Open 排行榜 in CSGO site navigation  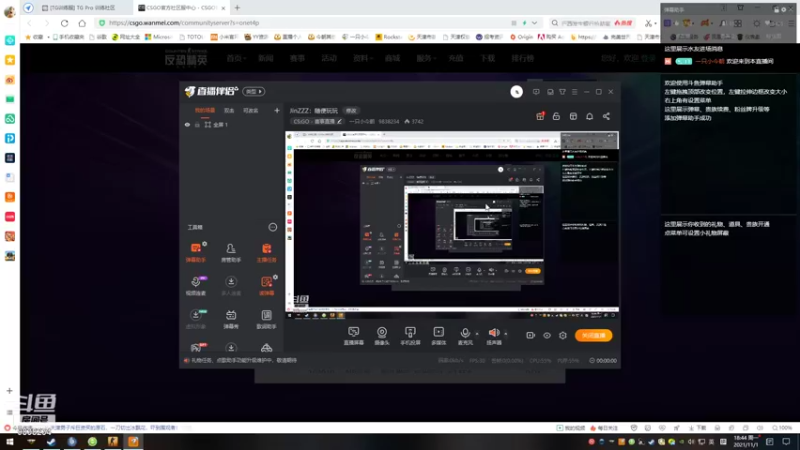522,58
